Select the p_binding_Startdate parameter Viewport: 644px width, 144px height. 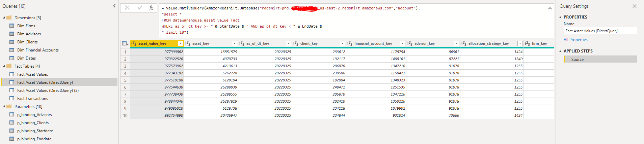click(x=35, y=131)
